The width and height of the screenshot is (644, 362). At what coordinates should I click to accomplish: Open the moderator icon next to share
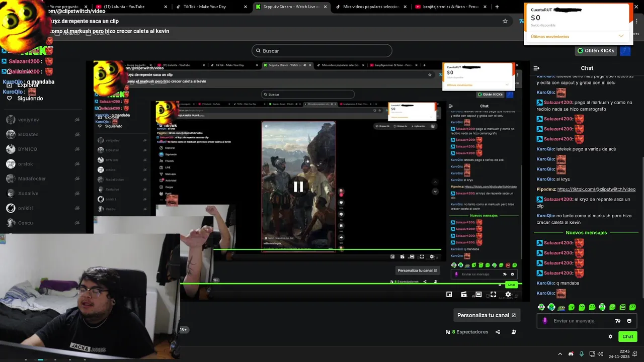pos(514,332)
